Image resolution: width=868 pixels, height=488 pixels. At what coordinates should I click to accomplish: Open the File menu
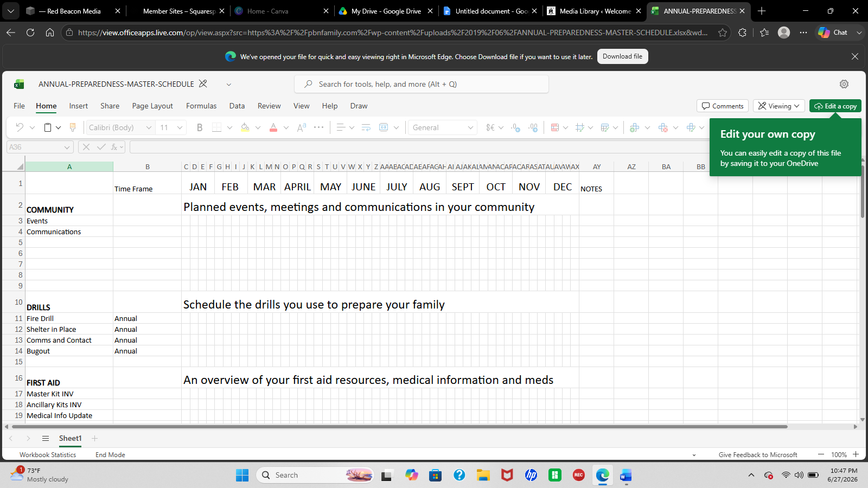[19, 106]
